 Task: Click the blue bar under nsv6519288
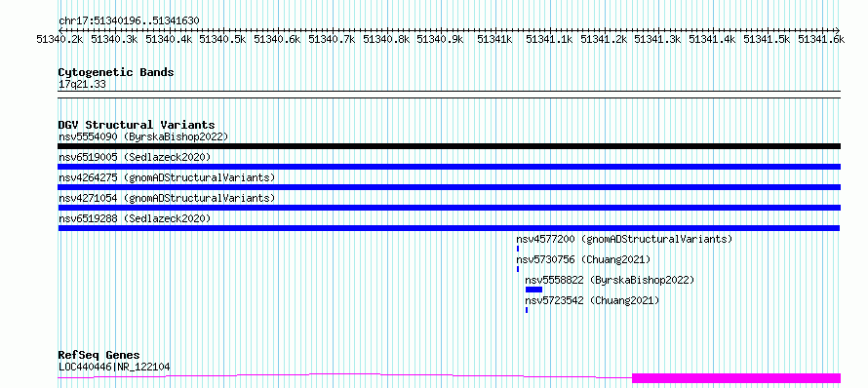tap(449, 228)
